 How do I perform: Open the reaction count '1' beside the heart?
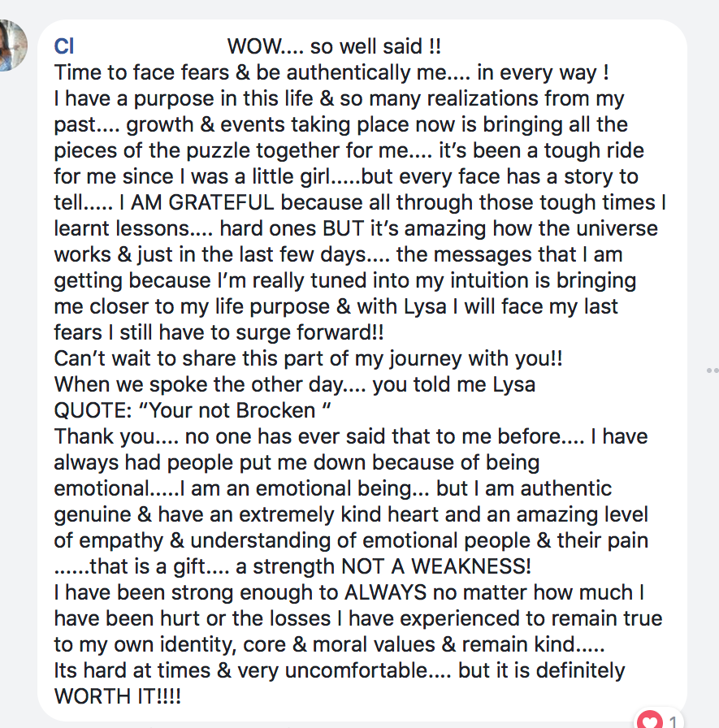(x=673, y=722)
